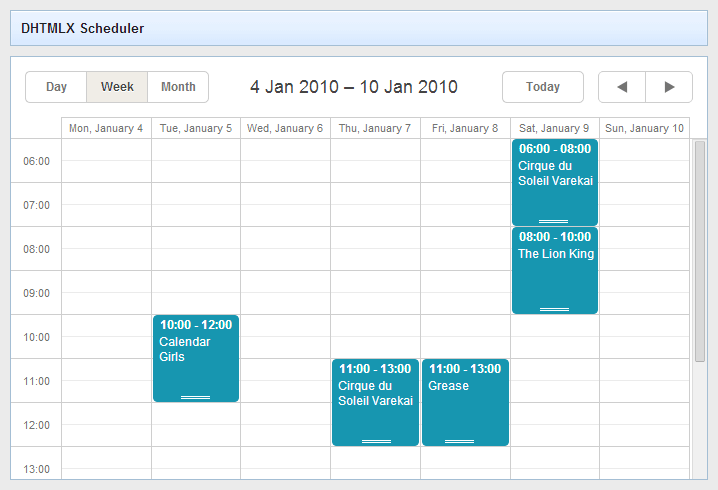The image size is (718, 490).
Task: Jump to Today
Action: click(x=542, y=87)
